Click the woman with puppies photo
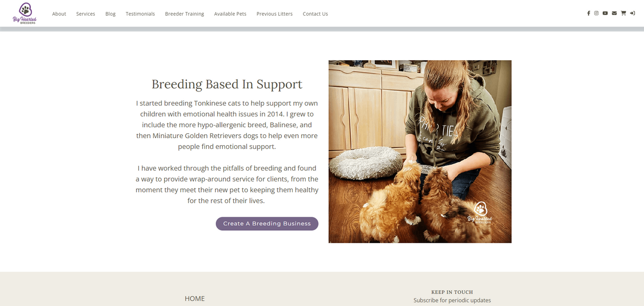Screen dimensions: 644x306 [x=420, y=151]
